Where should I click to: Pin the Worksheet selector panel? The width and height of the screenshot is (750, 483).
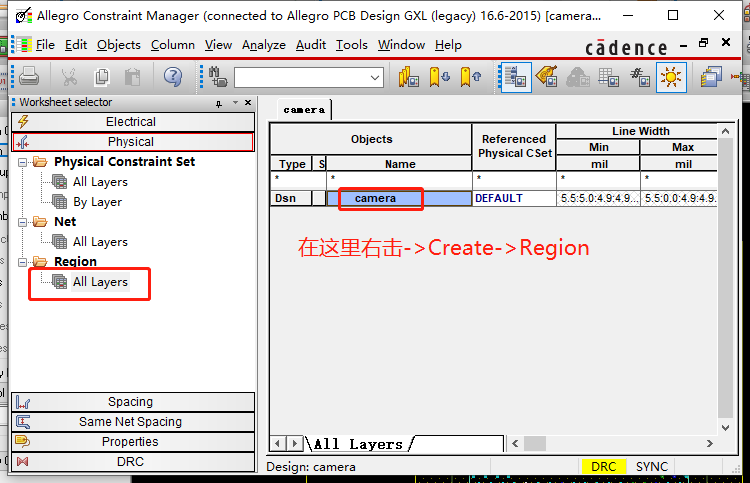(x=219, y=103)
